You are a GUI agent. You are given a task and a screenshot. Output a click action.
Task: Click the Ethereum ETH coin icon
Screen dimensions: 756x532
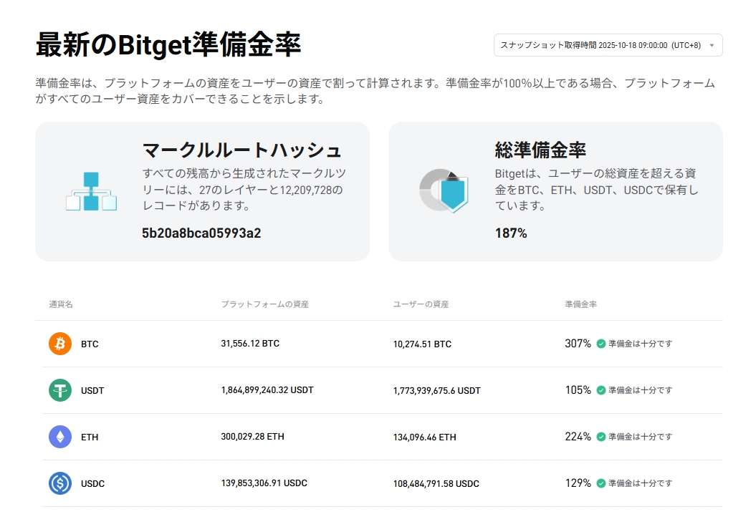60,437
